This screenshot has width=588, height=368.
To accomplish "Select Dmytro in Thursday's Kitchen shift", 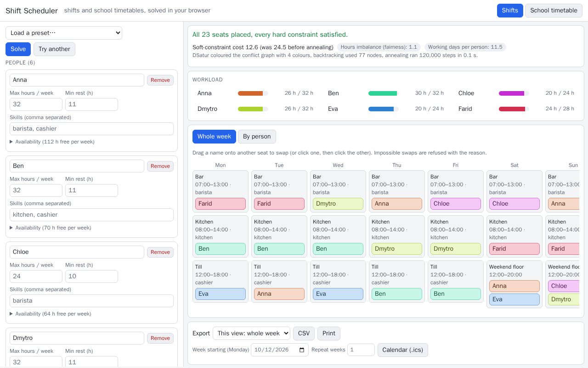I will coord(397,249).
